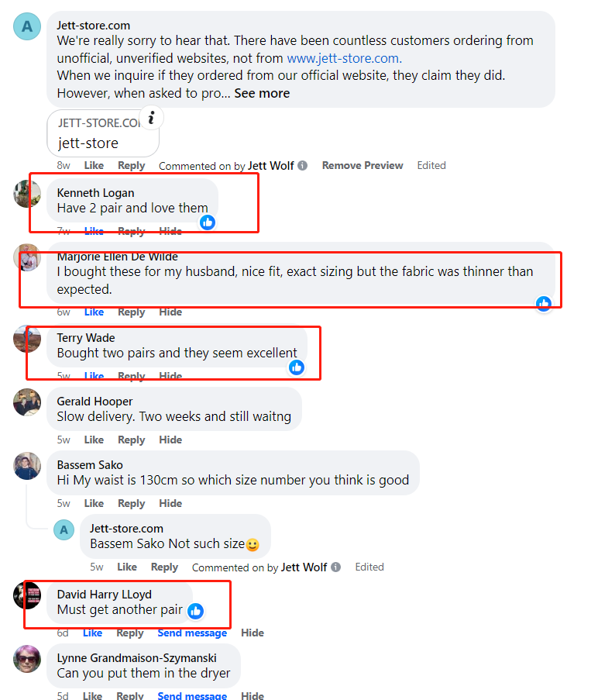Click the like reaction on Kenneth Logan's comment
This screenshot has width=591, height=700.
(208, 222)
